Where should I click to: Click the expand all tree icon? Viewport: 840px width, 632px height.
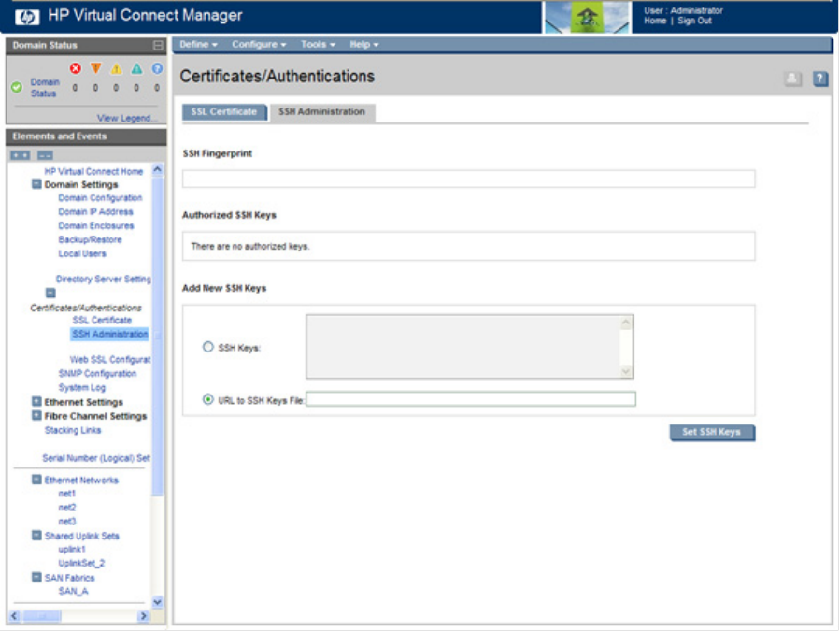point(21,155)
